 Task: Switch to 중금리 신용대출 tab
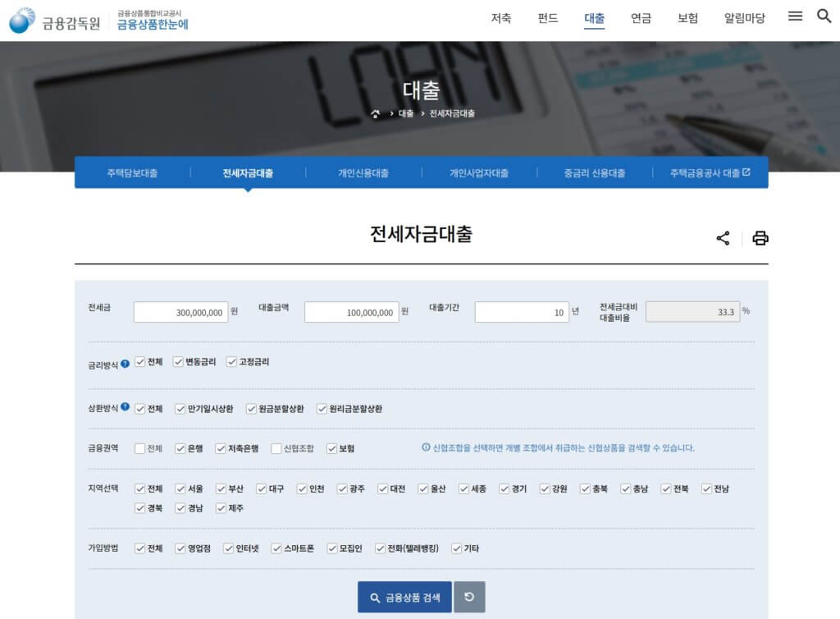point(594,172)
